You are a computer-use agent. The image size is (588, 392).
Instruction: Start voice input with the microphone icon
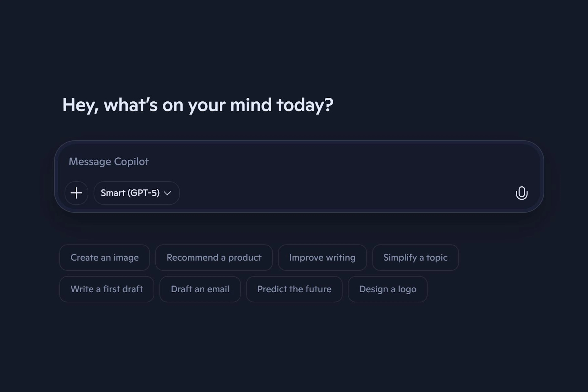[522, 193]
